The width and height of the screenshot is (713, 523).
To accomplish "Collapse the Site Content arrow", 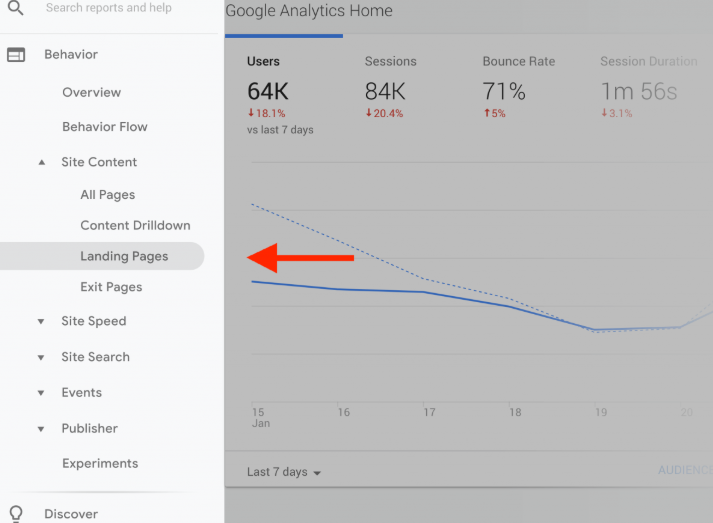I will click(42, 162).
